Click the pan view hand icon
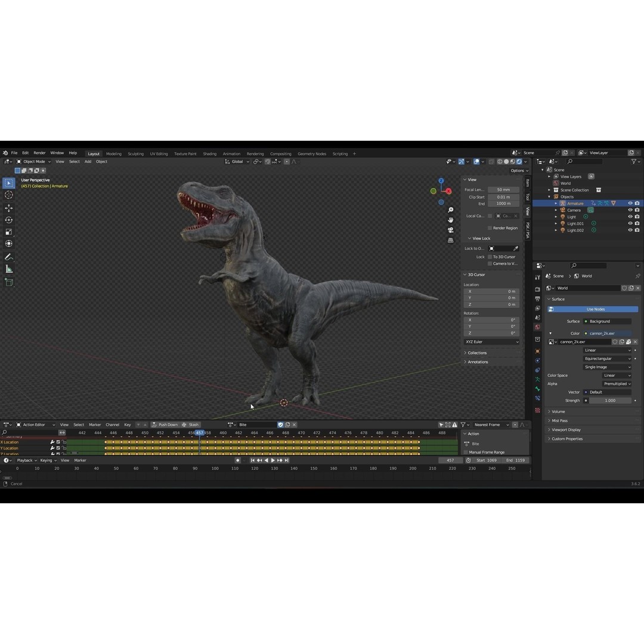This screenshot has width=644, height=644. coord(451,219)
